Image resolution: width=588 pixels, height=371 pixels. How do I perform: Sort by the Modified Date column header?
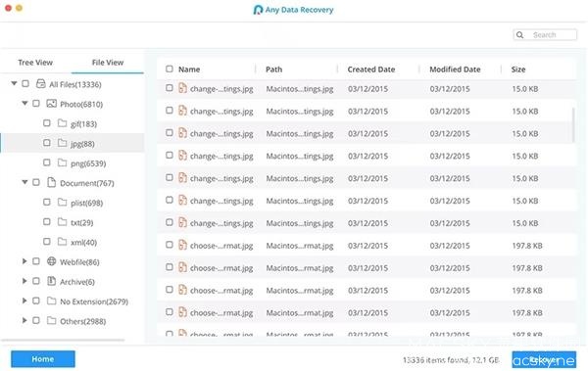pos(455,70)
